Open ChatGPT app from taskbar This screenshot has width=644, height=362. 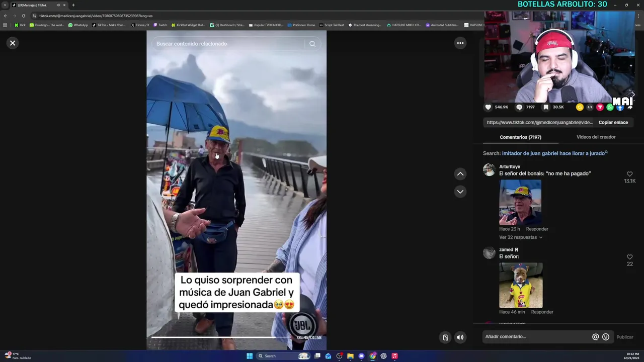[383, 356]
